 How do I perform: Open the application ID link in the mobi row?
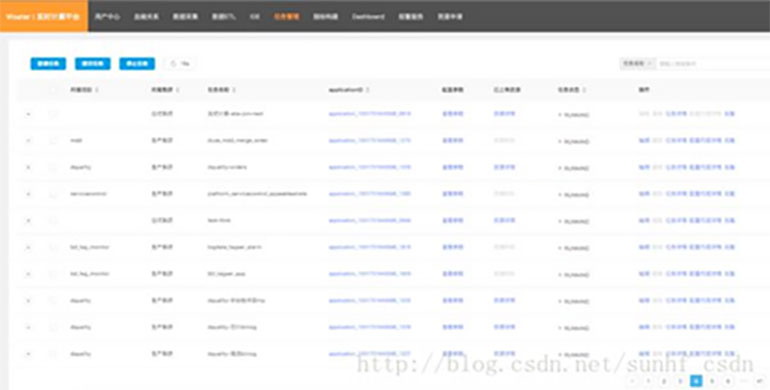369,140
